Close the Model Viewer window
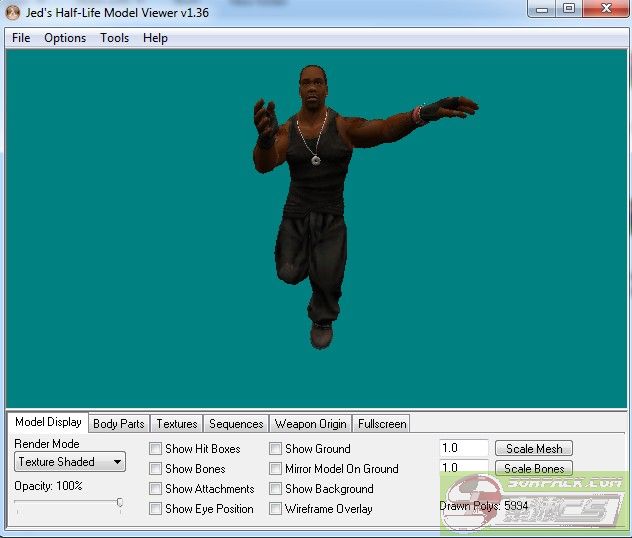 click(x=606, y=8)
